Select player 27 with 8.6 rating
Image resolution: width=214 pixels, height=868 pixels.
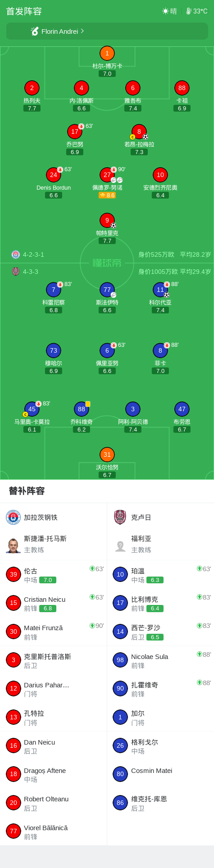[x=107, y=175]
